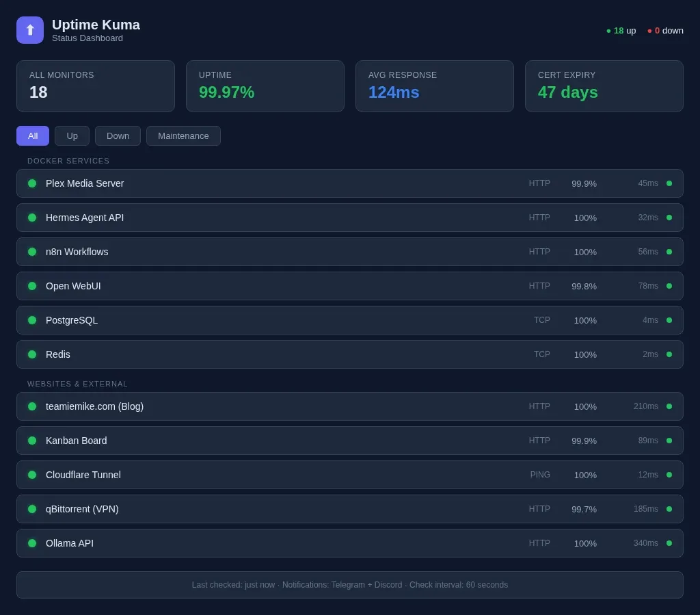
Task: Click the 99.97% uptime value
Action: (x=226, y=92)
